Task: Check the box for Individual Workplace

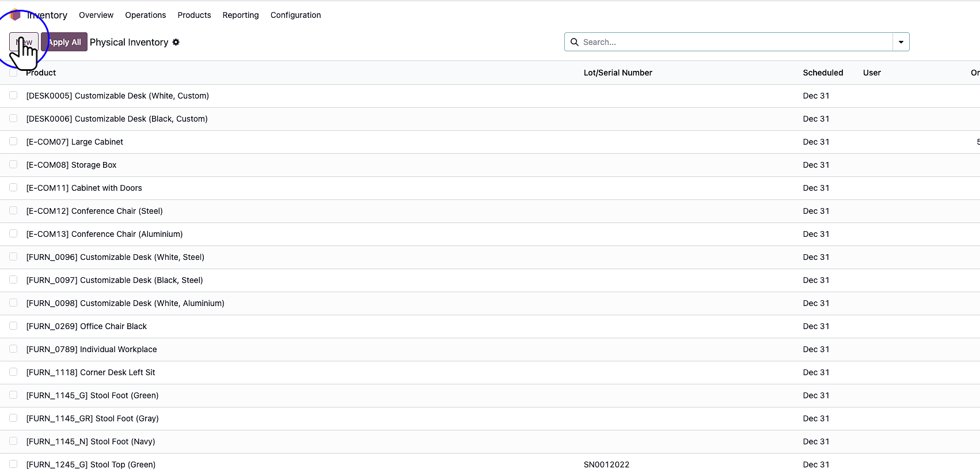Action: [x=13, y=349]
